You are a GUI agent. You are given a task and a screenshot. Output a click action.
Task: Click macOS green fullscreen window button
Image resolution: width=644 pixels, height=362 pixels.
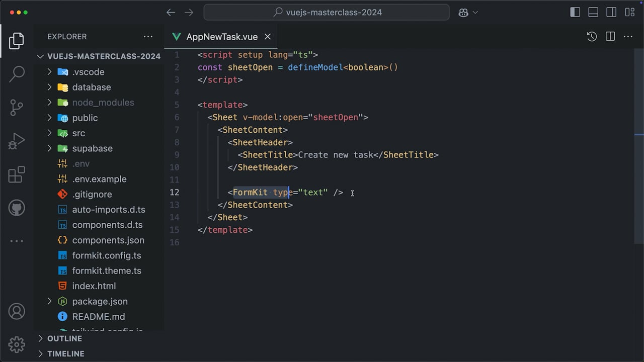(26, 13)
